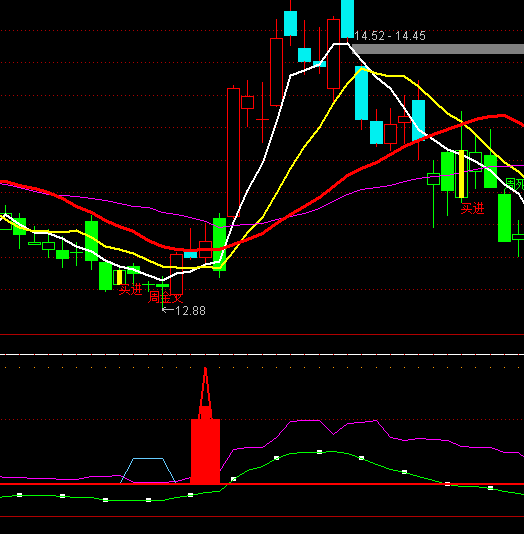Viewport: 524px width, 534px height.
Task: Click a white square marker on the green indicator line
Action: click(x=319, y=452)
